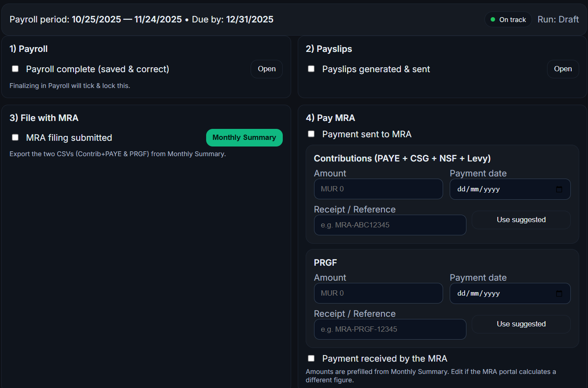This screenshot has height=388, width=588.
Task: Open the Payroll section via its Open button
Action: point(266,69)
